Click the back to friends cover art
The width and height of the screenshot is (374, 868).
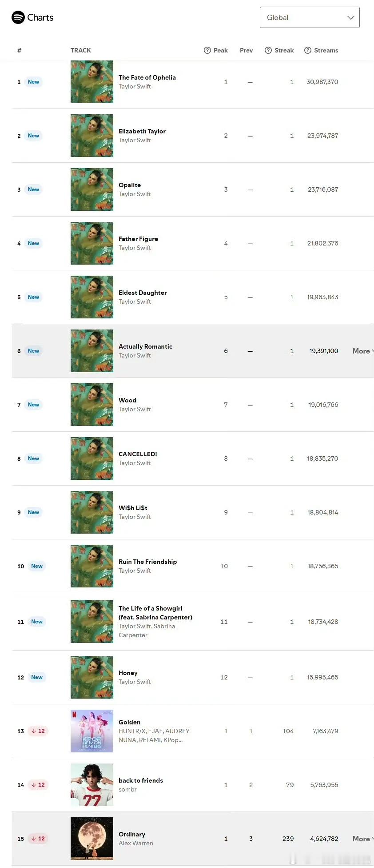pyautogui.click(x=92, y=785)
